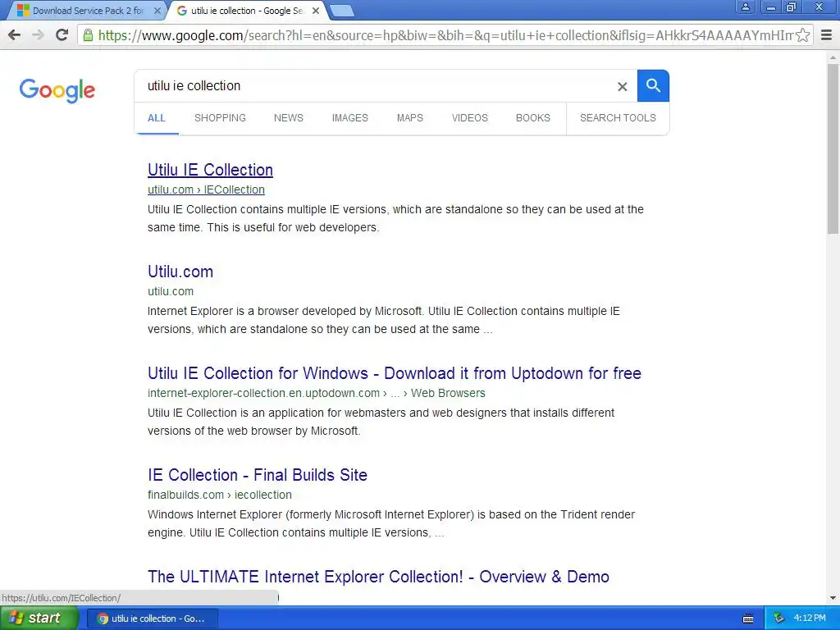Image resolution: width=840 pixels, height=630 pixels.
Task: Bookmark this page with the star icon
Action: 802,35
